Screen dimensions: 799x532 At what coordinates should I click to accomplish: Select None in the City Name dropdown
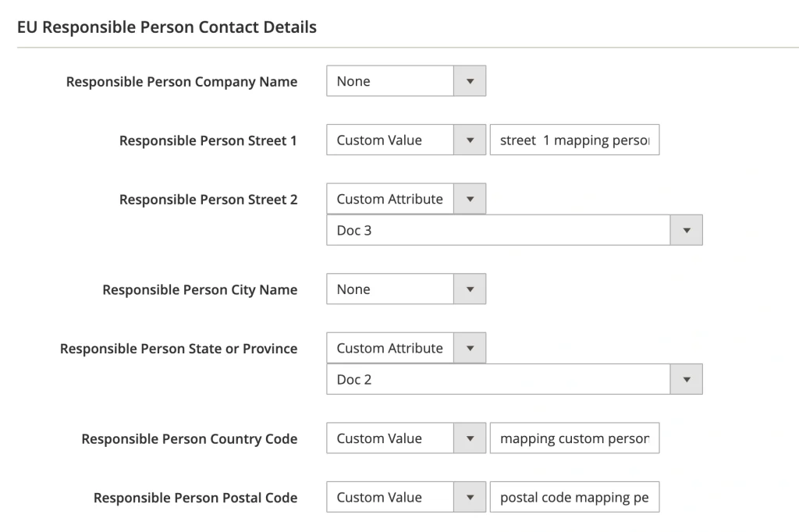(x=390, y=289)
